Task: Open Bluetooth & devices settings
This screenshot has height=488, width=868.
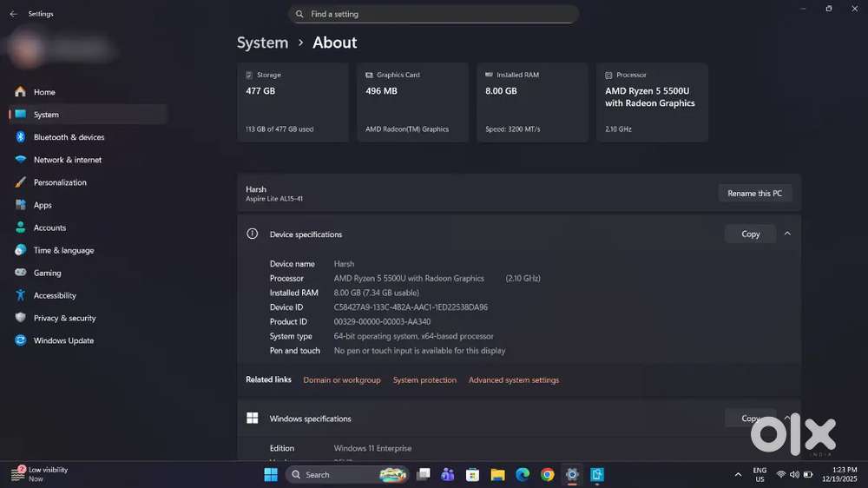Action: pos(69,137)
